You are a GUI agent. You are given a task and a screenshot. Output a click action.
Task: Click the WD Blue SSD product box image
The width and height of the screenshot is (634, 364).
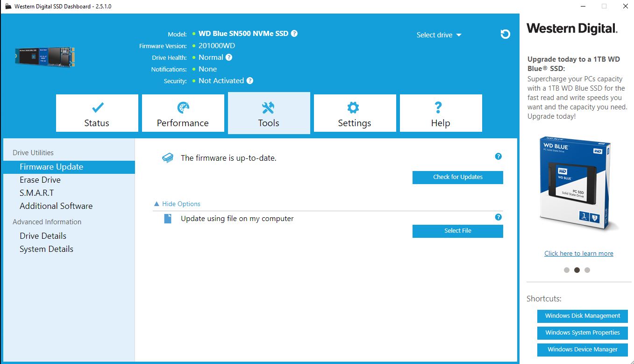tap(576, 184)
